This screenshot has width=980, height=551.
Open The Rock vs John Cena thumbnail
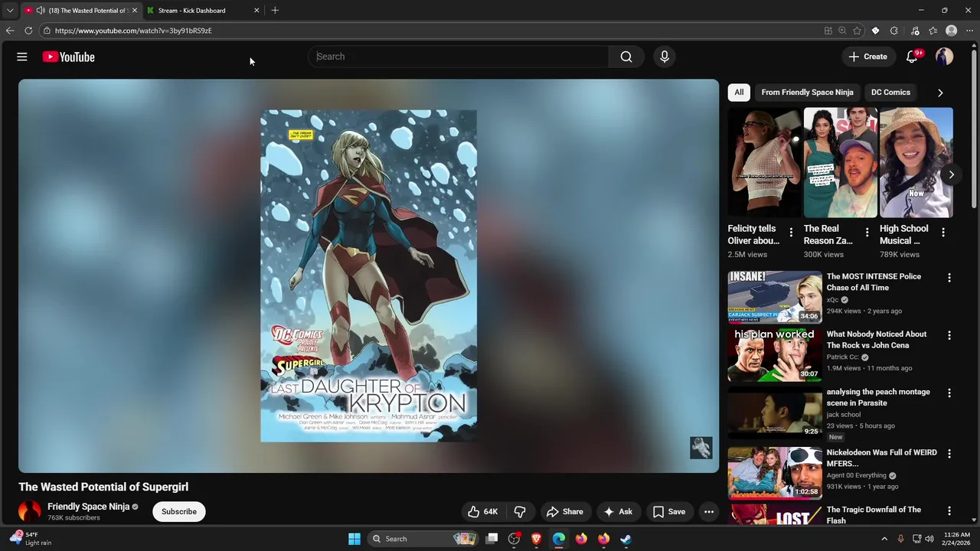775,355
